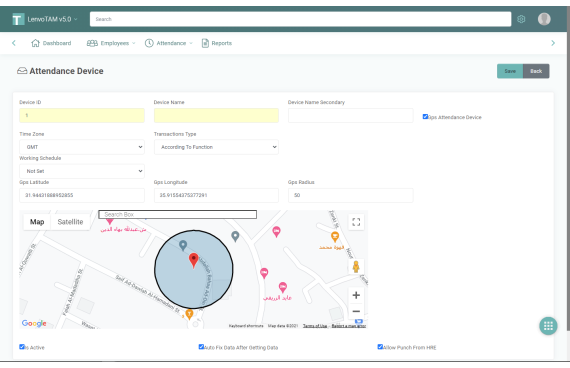This screenshot has height=368, width=570.
Task: Zoom in the map with plus
Action: (x=356, y=295)
